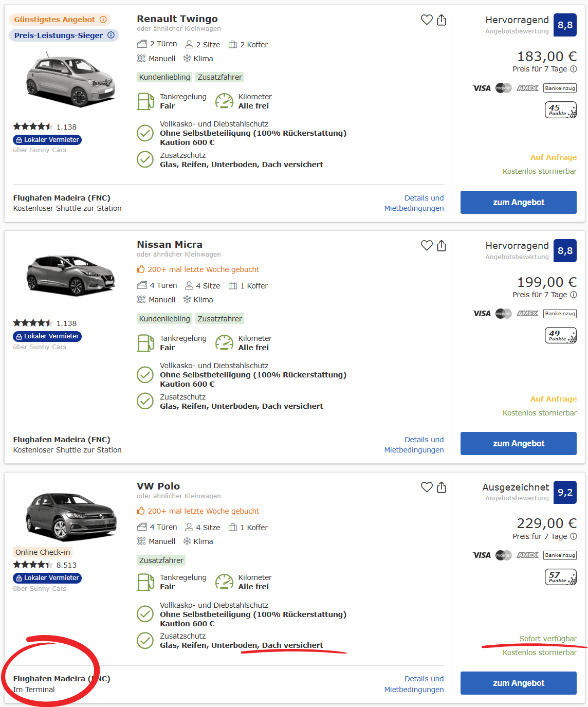Click the VW Polo car image
Image resolution: width=588 pixels, height=707 pixels.
click(x=71, y=516)
